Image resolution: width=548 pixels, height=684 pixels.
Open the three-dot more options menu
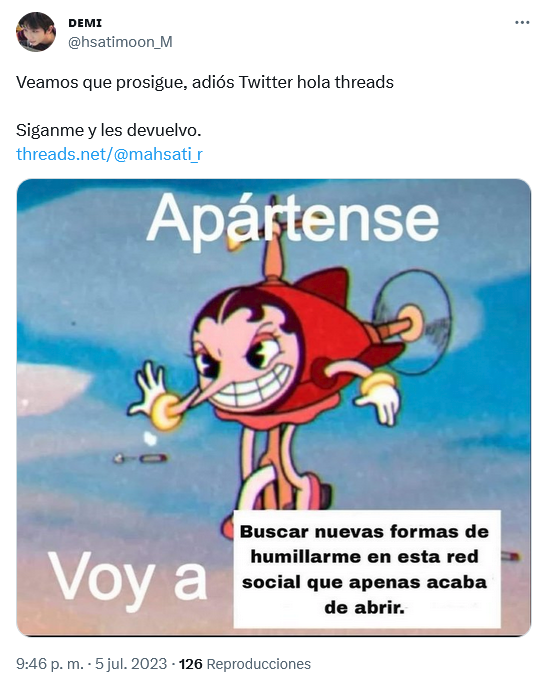tap(522, 23)
